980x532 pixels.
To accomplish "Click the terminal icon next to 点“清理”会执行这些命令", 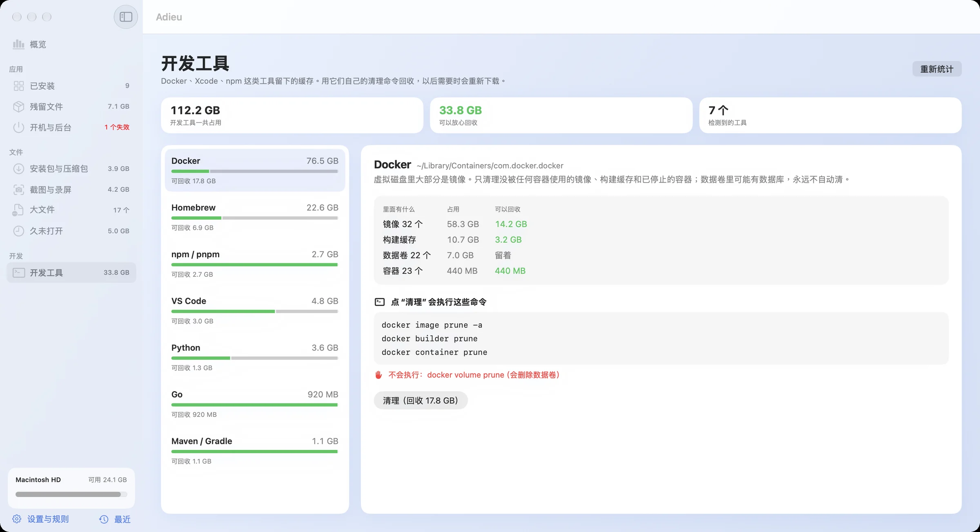I will coord(380,302).
